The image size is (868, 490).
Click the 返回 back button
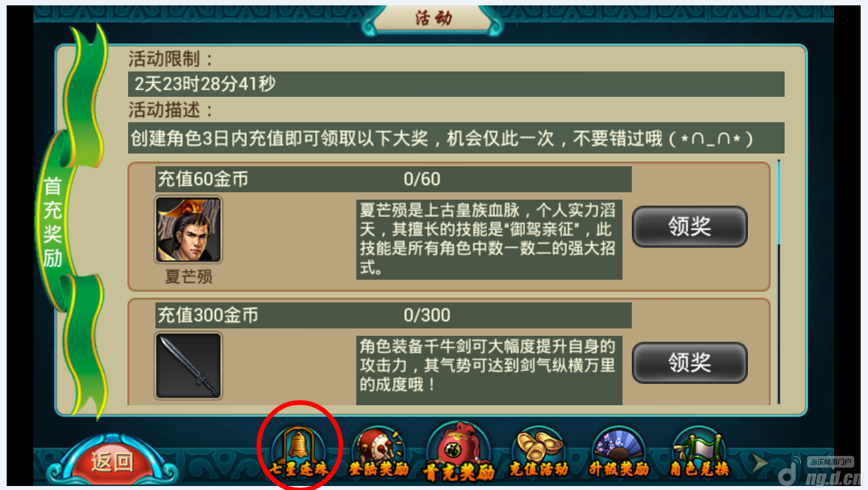tap(111, 461)
